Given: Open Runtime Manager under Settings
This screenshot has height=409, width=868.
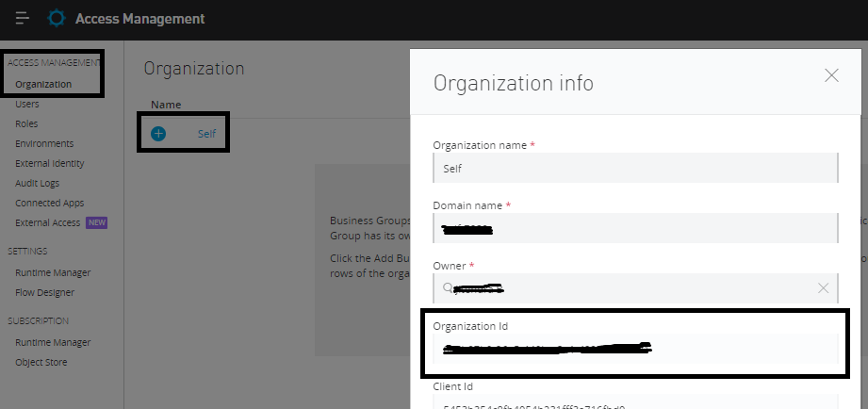Looking at the screenshot, I should tap(53, 272).
